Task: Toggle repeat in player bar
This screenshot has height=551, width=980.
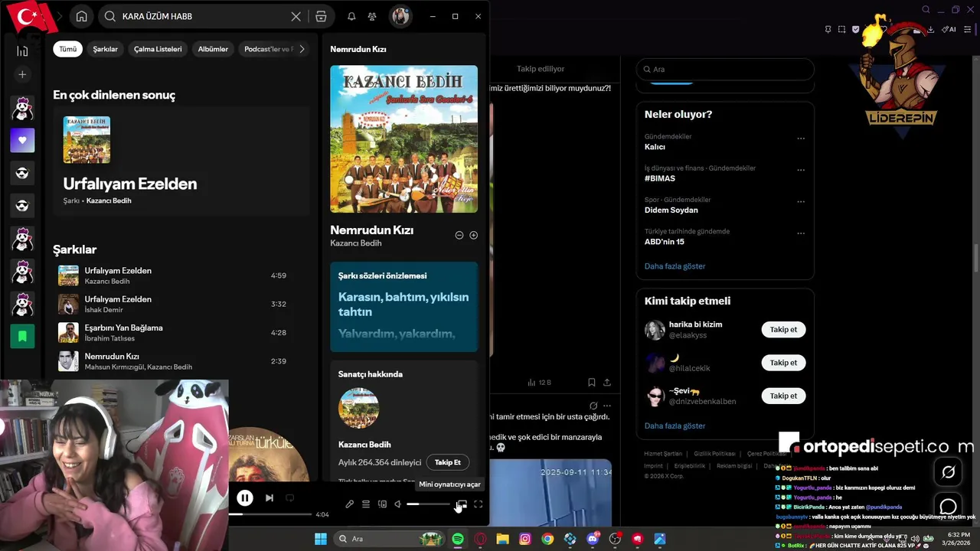Action: tap(289, 498)
